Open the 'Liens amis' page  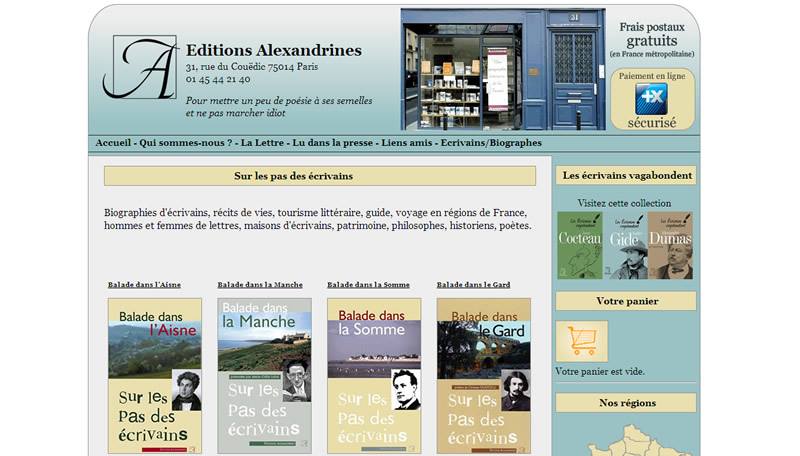(x=407, y=143)
